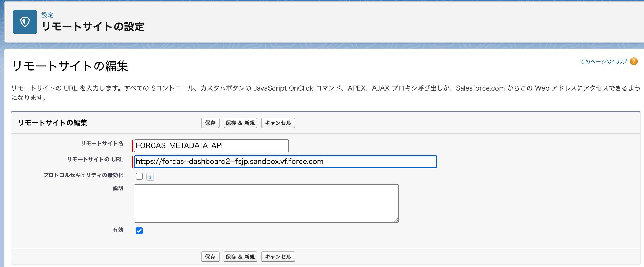Click the shield icon beside リモートサイトの設定

(x=25, y=22)
